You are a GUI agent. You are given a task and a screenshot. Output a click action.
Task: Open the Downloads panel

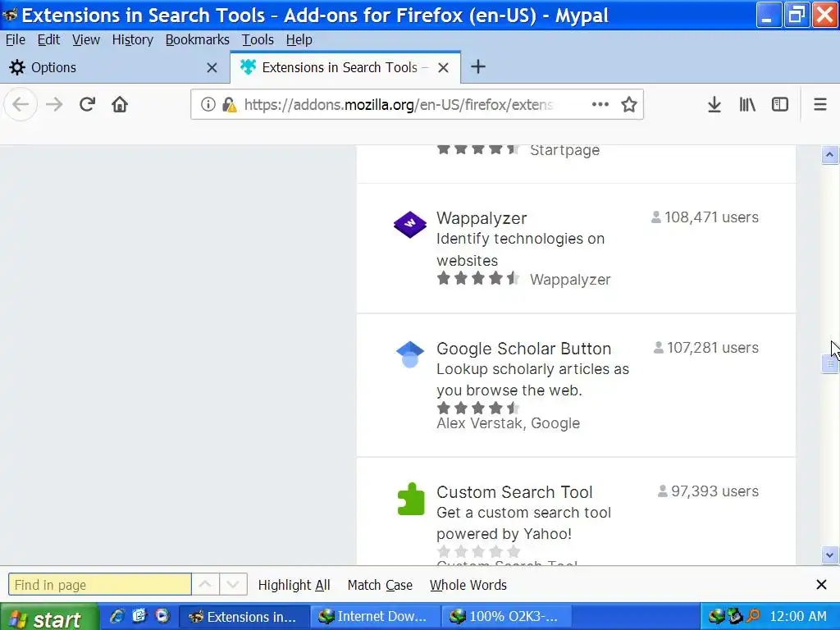point(714,104)
